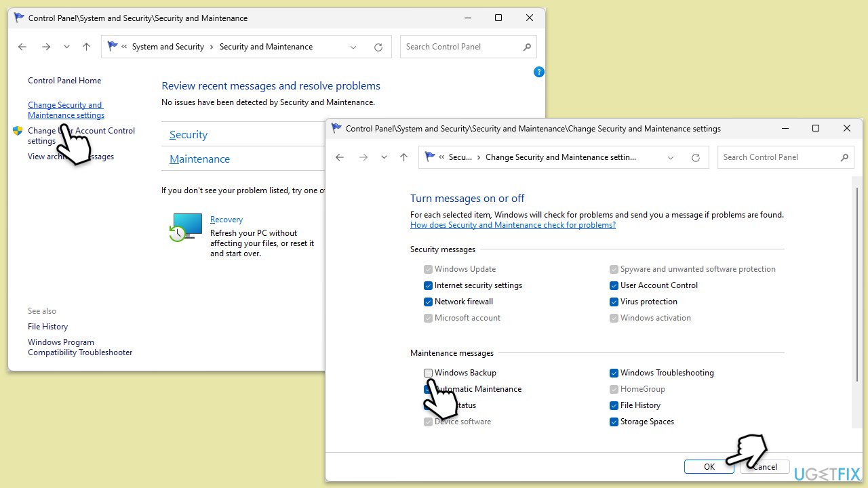This screenshot has height=488, width=868.
Task: Expand address bar history in Security and Maintenance window
Action: tap(353, 47)
